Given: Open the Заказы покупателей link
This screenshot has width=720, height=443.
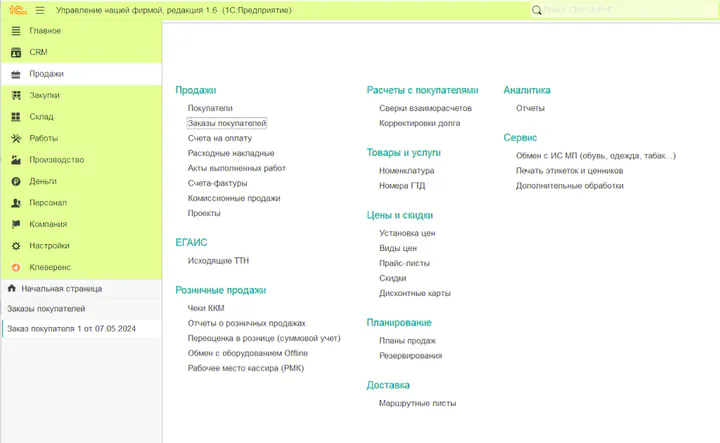Looking at the screenshot, I should (x=227, y=123).
